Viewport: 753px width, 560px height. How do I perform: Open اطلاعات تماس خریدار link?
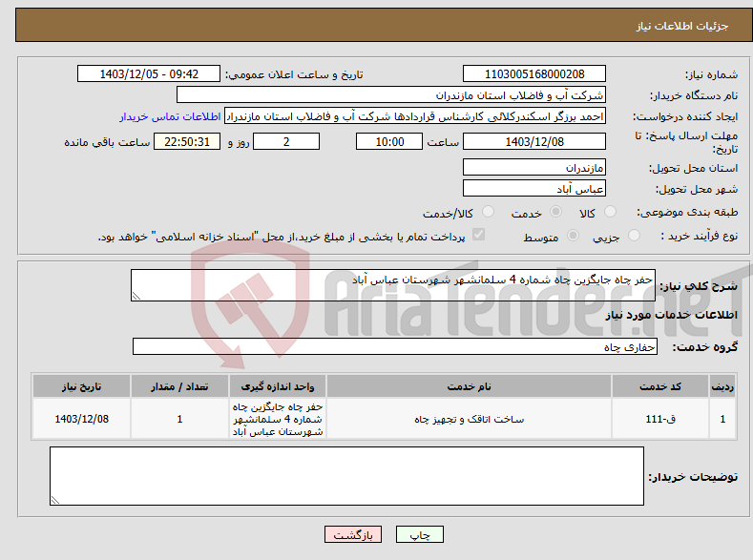tap(170, 116)
